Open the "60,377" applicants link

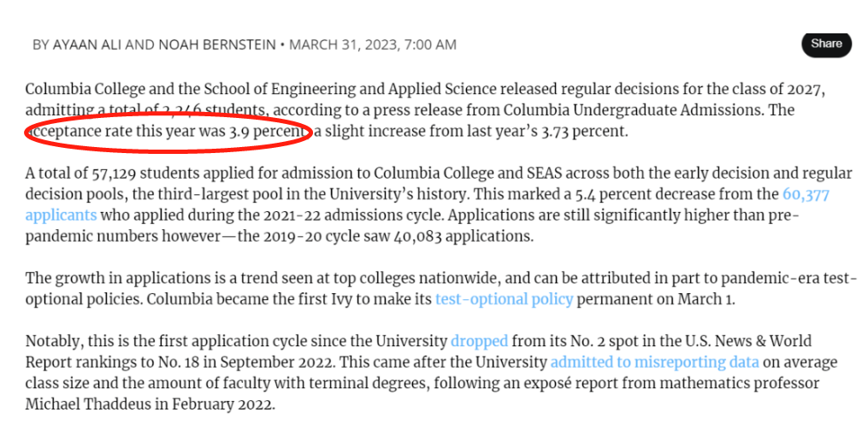coord(806,195)
